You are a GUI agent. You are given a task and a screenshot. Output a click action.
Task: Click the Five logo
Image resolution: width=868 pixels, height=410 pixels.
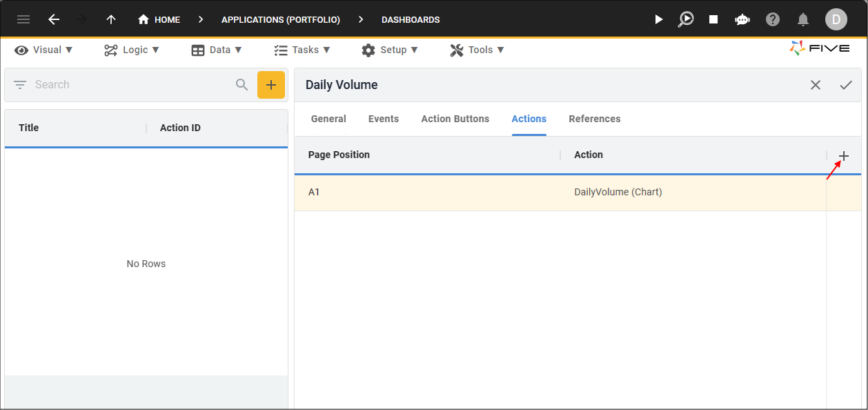(x=820, y=48)
